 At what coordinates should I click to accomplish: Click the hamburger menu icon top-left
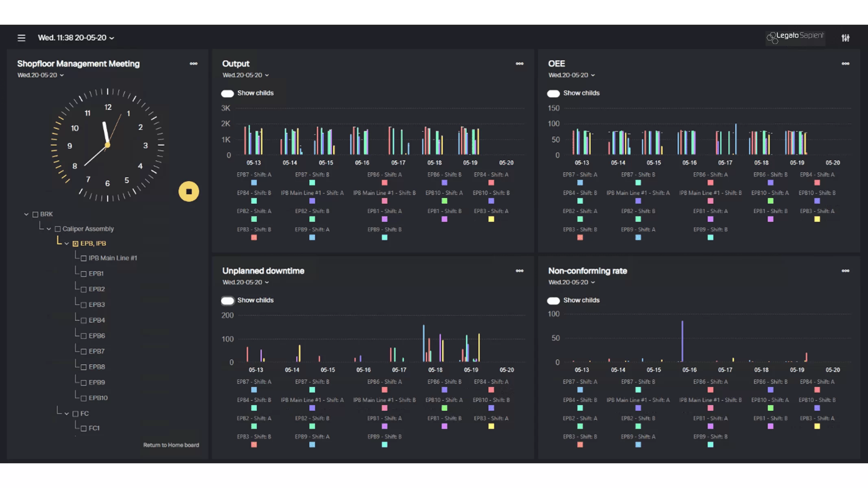point(22,37)
